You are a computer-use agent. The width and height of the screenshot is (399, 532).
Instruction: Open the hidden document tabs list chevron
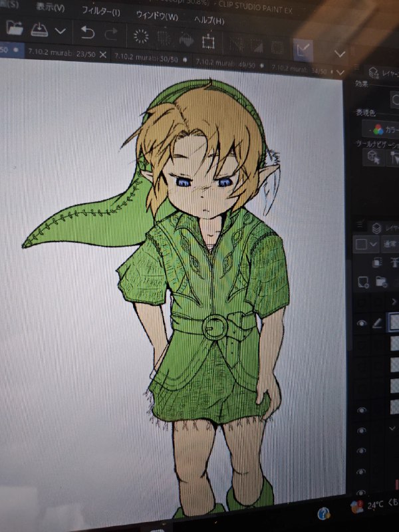[x=340, y=72]
